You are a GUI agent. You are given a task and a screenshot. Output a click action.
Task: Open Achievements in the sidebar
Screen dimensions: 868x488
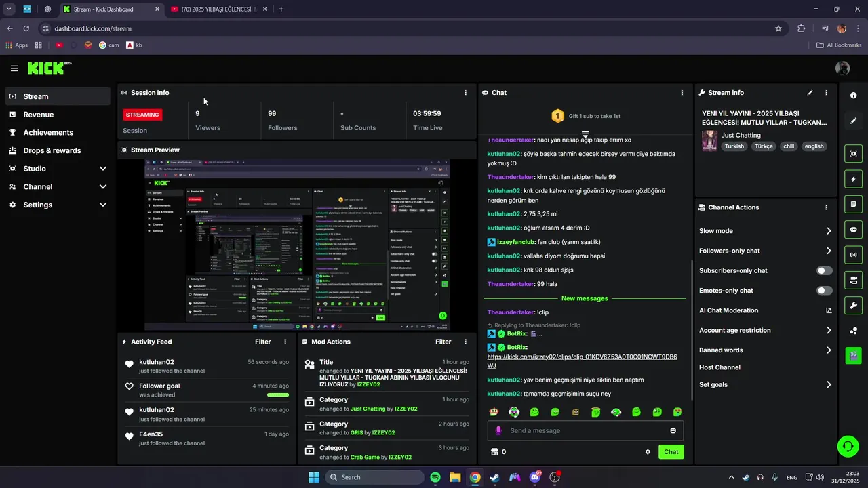pos(57,133)
